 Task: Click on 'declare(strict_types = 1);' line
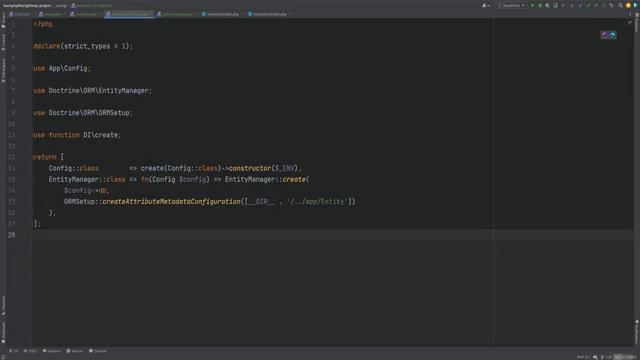(x=83, y=46)
